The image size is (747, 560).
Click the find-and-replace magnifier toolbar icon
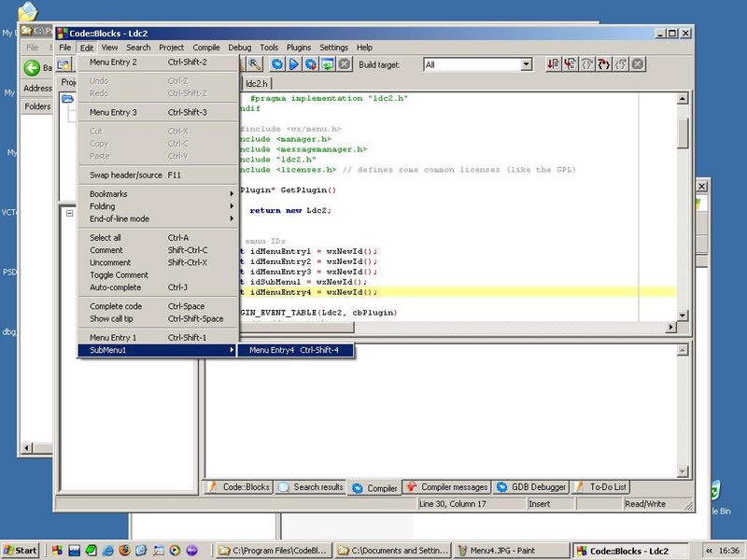(x=255, y=64)
